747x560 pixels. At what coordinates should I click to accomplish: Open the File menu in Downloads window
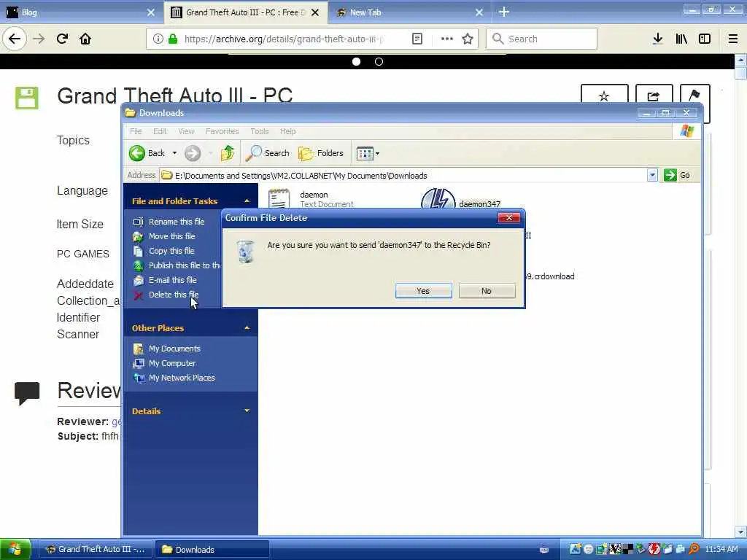[136, 131]
